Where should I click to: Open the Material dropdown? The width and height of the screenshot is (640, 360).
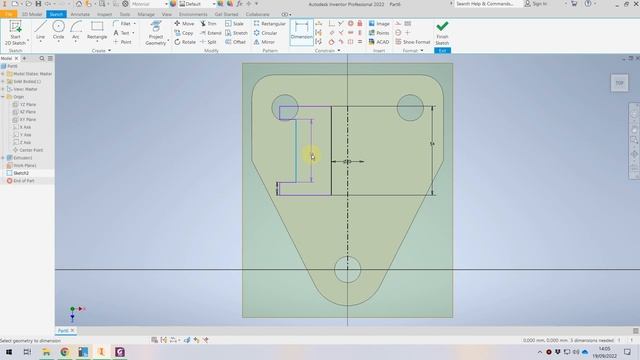[x=149, y=4]
